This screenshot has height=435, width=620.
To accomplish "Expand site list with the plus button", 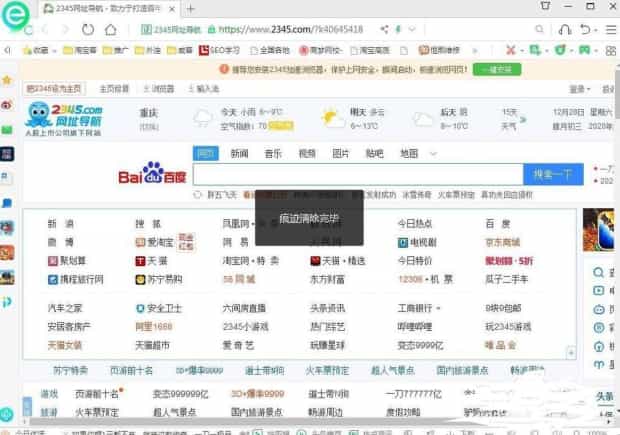I will (x=571, y=352).
